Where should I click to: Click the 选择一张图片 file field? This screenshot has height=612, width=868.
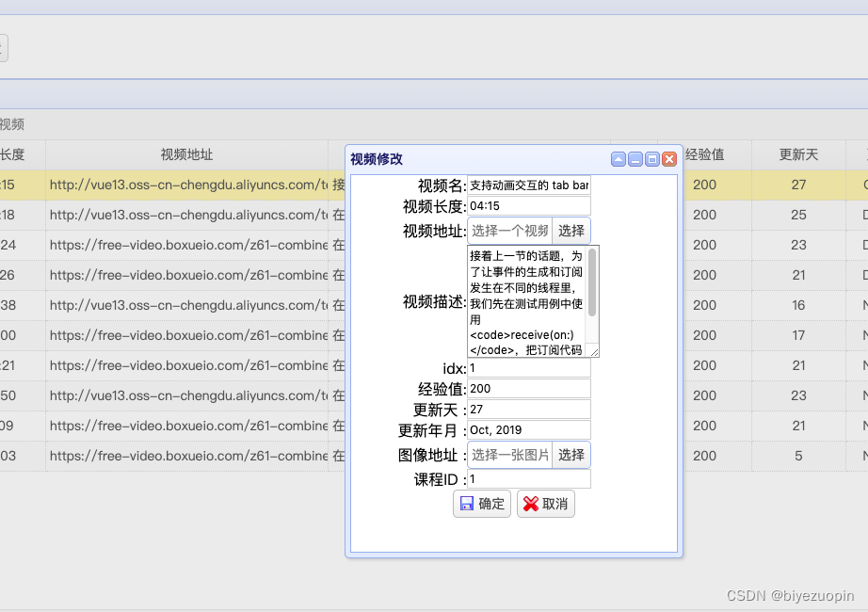510,456
